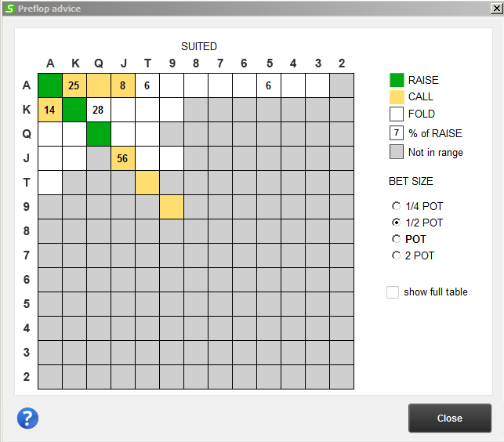
Task: Click the blue help question mark icon
Action: [27, 418]
